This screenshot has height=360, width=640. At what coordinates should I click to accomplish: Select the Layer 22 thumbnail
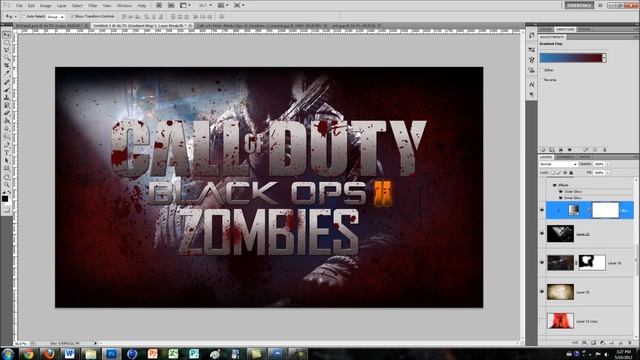point(560,234)
